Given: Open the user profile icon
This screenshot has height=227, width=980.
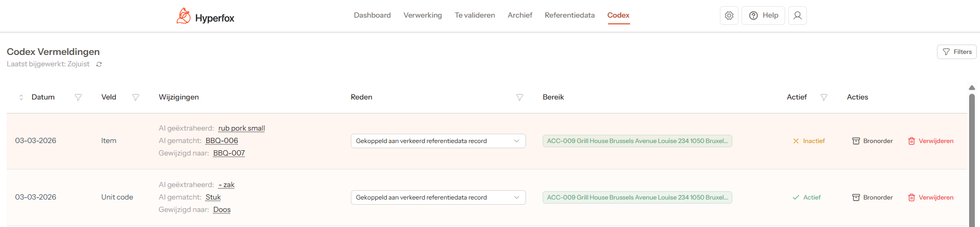Looking at the screenshot, I should [798, 16].
